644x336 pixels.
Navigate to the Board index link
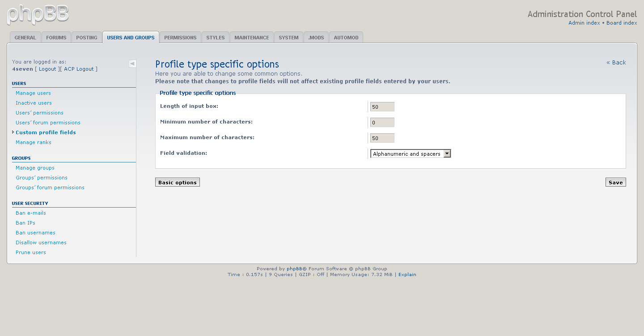pos(622,23)
